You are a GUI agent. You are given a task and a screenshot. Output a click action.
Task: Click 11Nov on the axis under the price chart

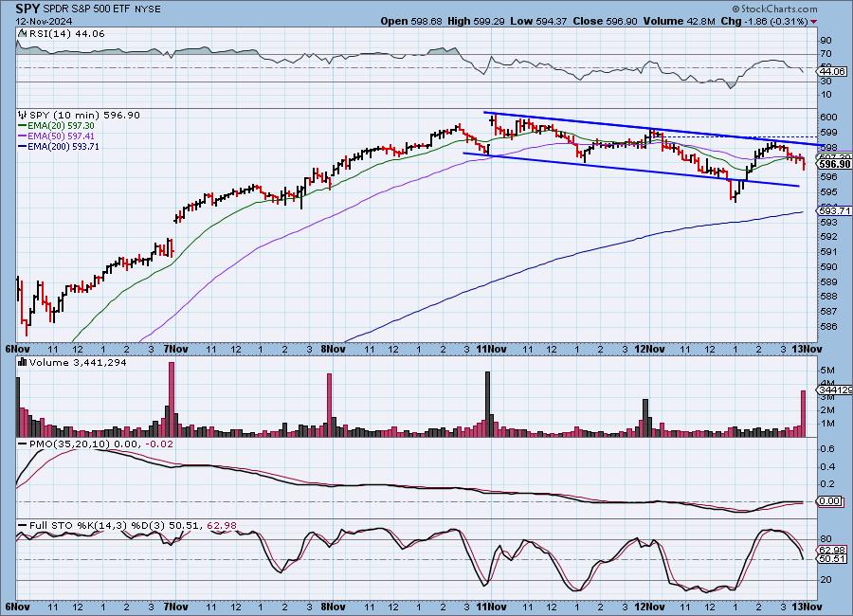click(x=491, y=349)
